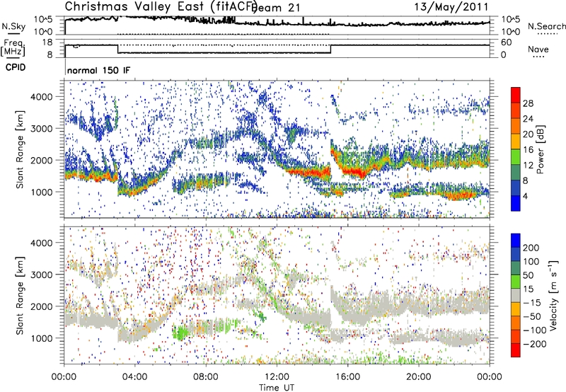Click the 08:00 time axis tick label
This screenshot has width=566, height=392.
click(x=206, y=377)
